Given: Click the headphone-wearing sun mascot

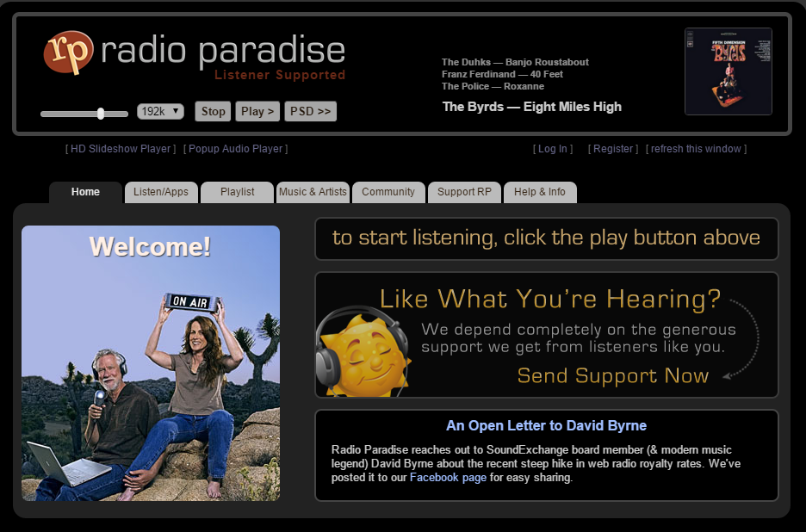Looking at the screenshot, I should point(363,351).
